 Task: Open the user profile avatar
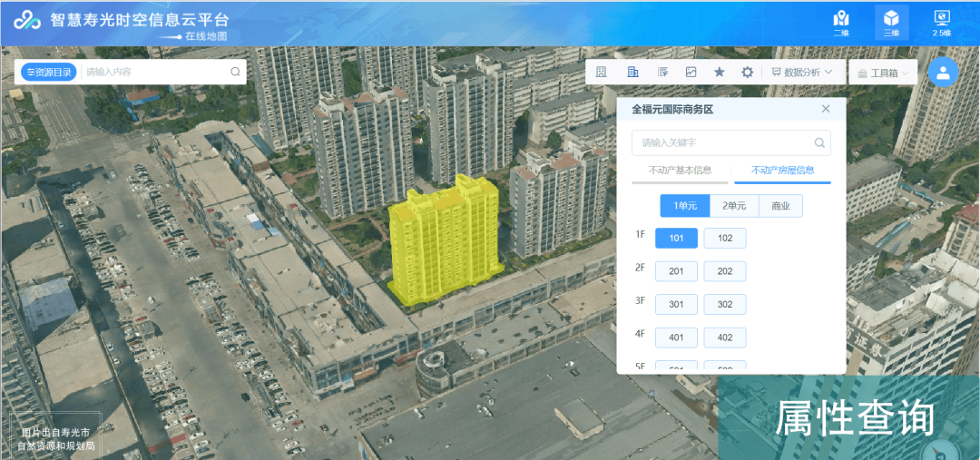pyautogui.click(x=943, y=72)
